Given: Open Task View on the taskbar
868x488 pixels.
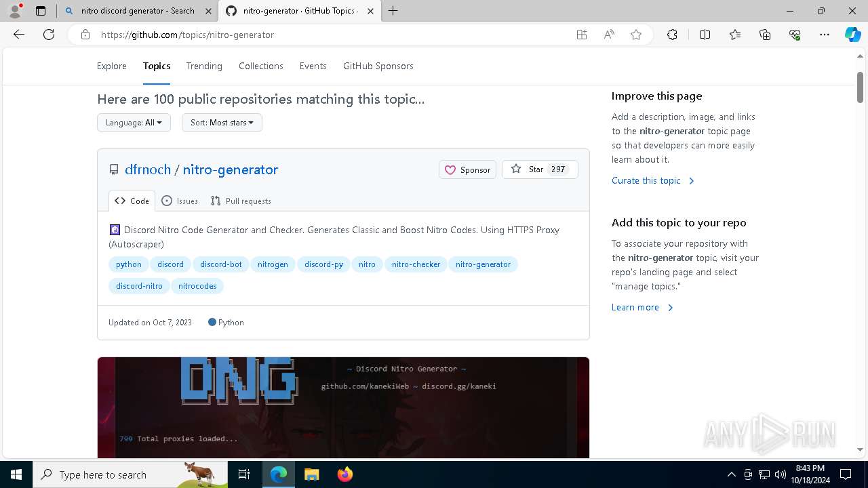Looking at the screenshot, I should 244,474.
